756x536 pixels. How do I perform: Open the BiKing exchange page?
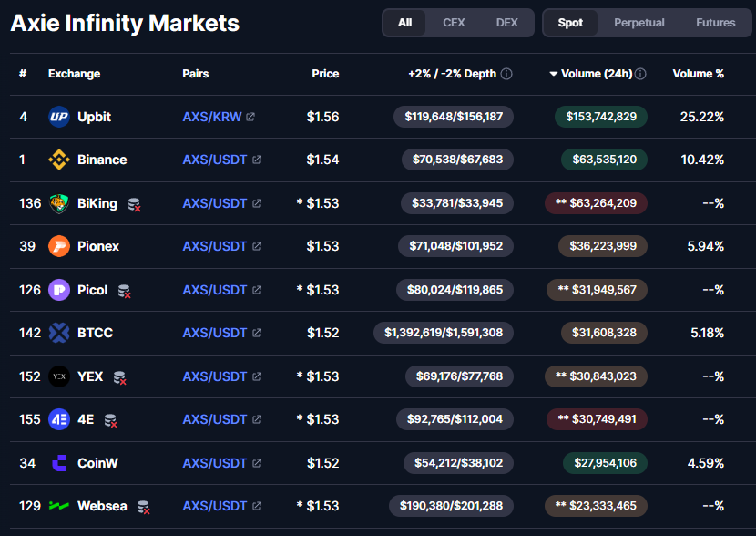pyautogui.click(x=97, y=203)
